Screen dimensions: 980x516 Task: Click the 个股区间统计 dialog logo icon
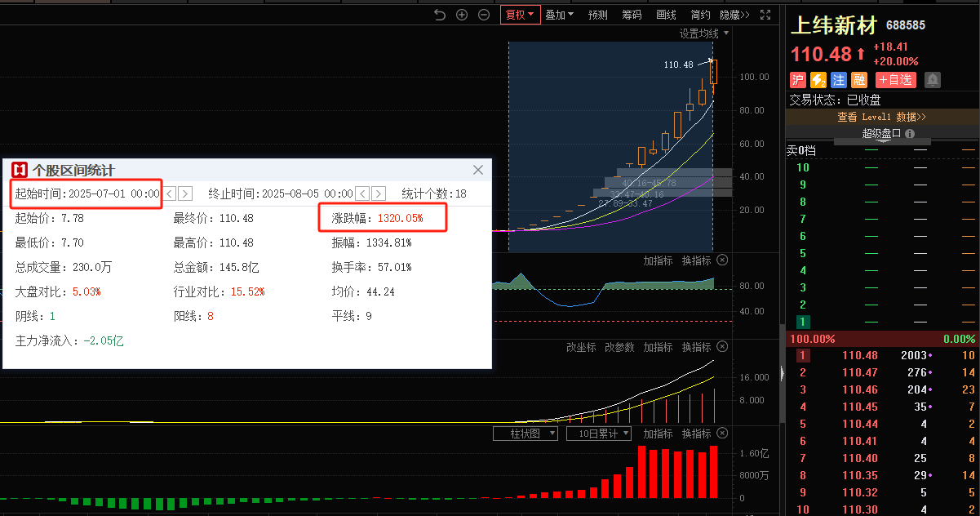(20, 170)
